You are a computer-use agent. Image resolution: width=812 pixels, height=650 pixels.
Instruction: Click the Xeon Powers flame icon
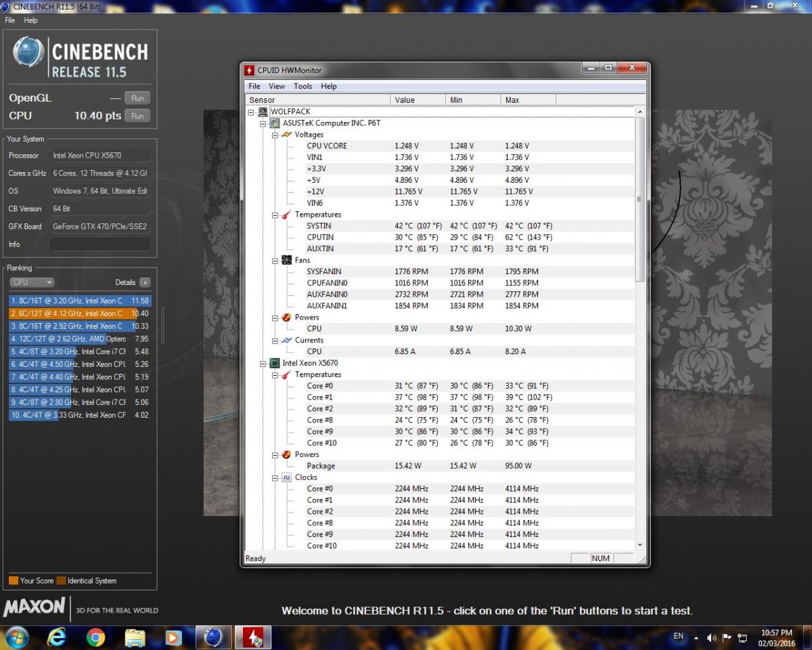point(286,454)
